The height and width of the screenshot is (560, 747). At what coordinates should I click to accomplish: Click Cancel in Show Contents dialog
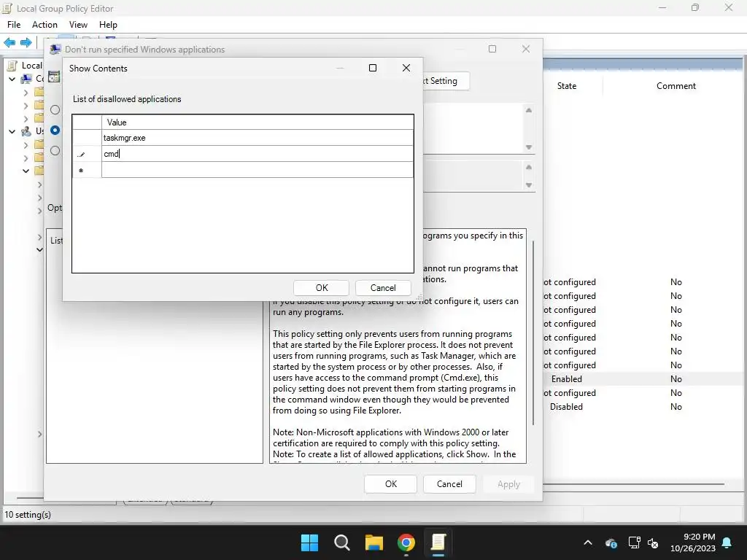(x=383, y=287)
